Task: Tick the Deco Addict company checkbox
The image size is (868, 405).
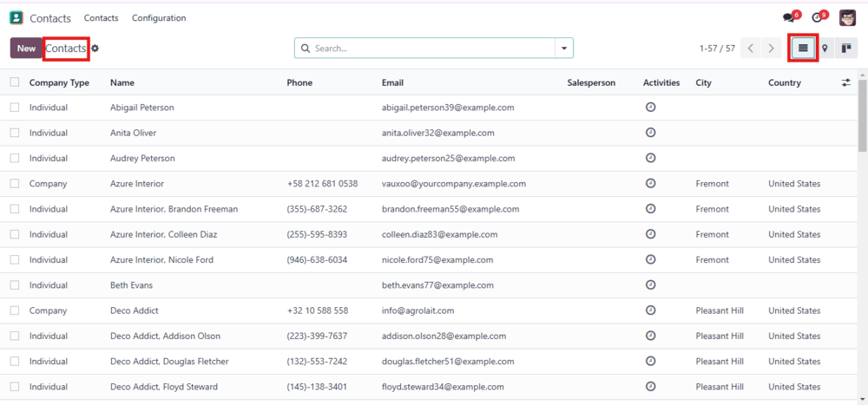Action: (15, 310)
